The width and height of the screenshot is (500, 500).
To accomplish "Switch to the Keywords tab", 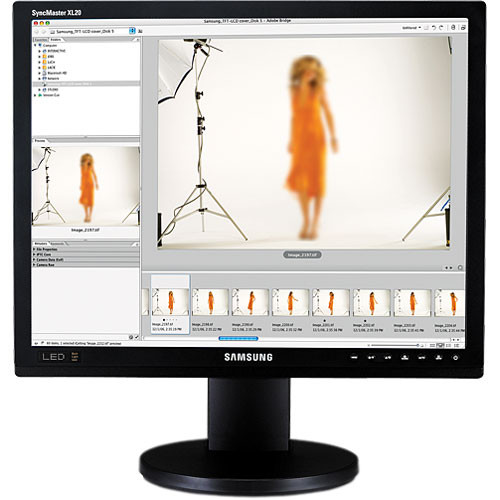I will (x=57, y=244).
